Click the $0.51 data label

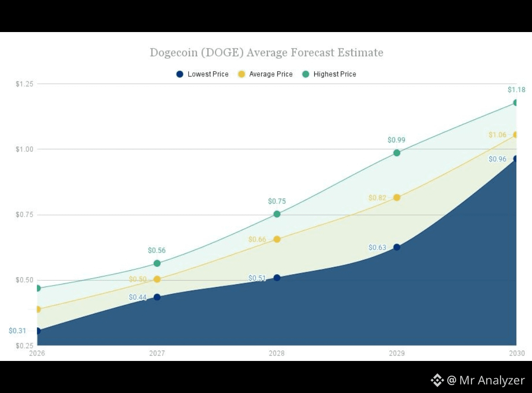[257, 278]
